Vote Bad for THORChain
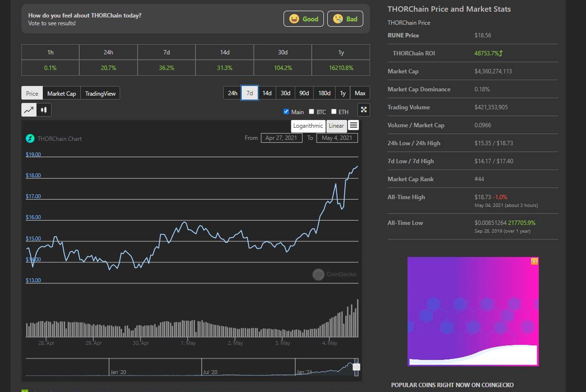The image size is (586, 392). point(345,19)
